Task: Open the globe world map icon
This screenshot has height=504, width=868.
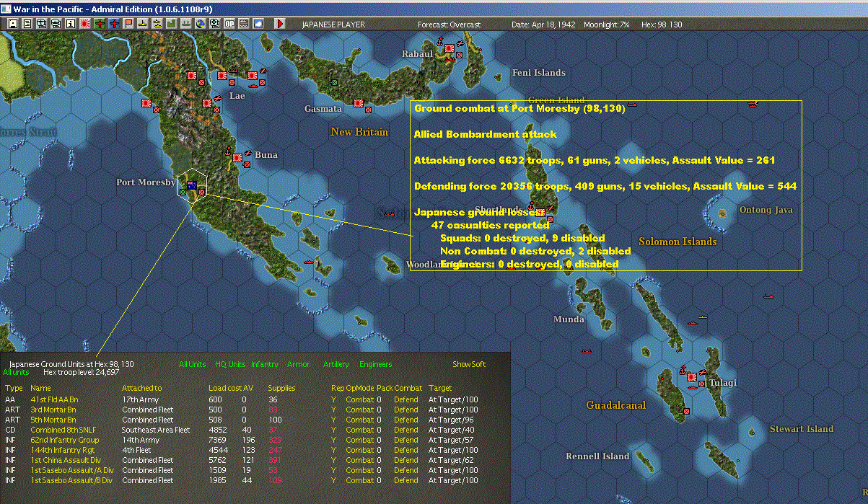Action: pyautogui.click(x=200, y=24)
